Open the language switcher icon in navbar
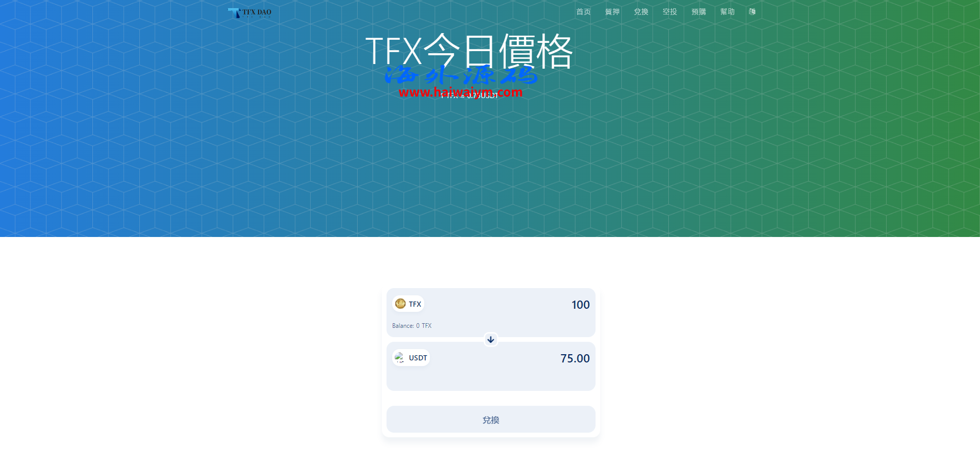This screenshot has width=980, height=475. point(752,12)
